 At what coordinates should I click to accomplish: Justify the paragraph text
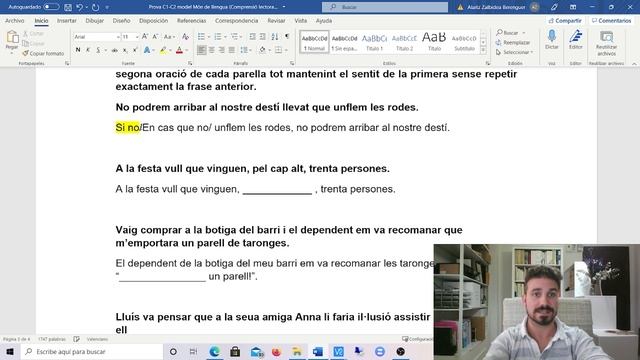tap(232, 50)
